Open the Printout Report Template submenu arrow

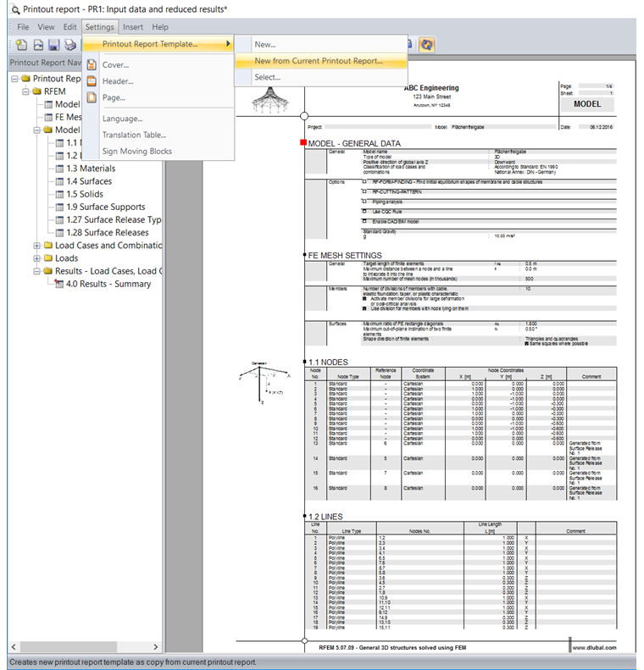pyautogui.click(x=228, y=43)
